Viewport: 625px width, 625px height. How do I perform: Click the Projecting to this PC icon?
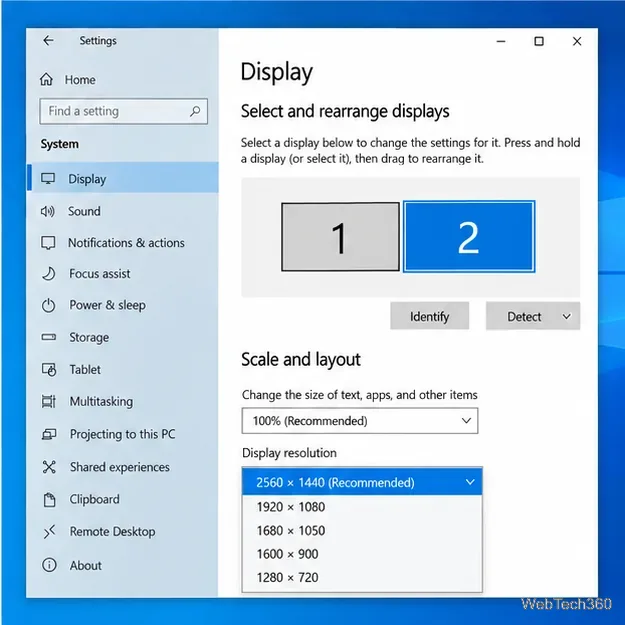[49, 434]
